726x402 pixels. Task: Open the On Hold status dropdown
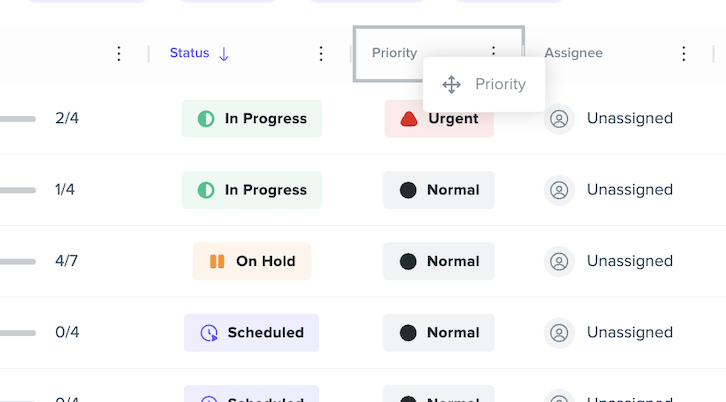click(252, 261)
